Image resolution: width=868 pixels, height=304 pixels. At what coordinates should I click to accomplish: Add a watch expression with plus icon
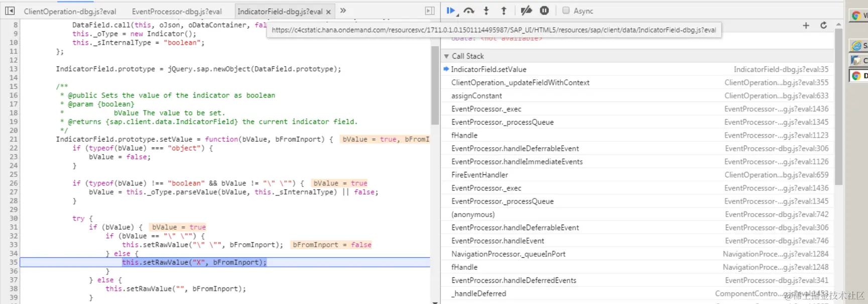[806, 25]
